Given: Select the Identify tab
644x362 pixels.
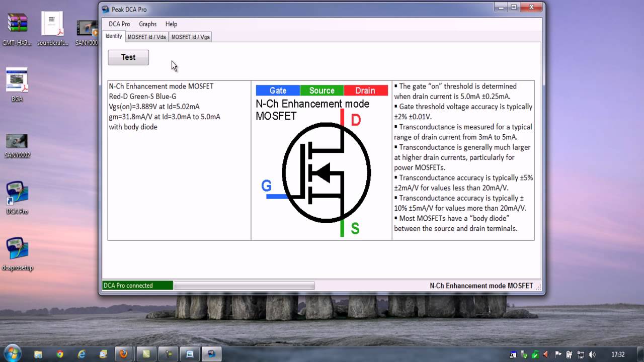Looking at the screenshot, I should 114,36.
